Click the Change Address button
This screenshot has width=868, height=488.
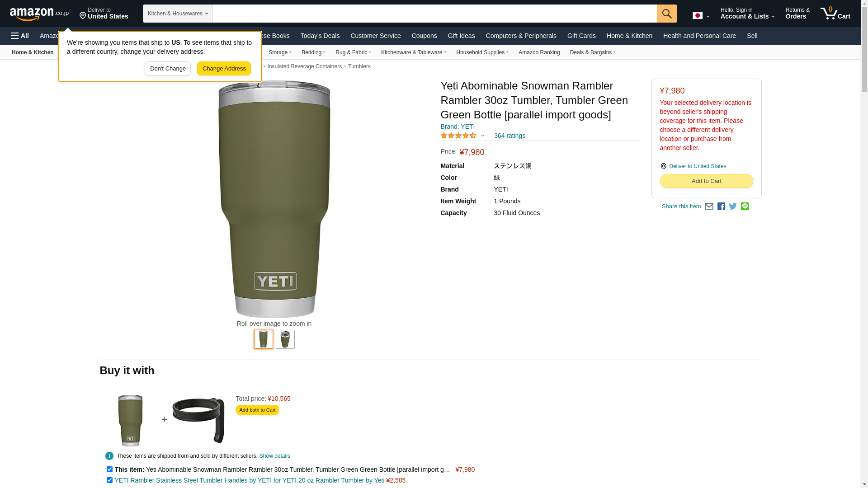point(224,69)
